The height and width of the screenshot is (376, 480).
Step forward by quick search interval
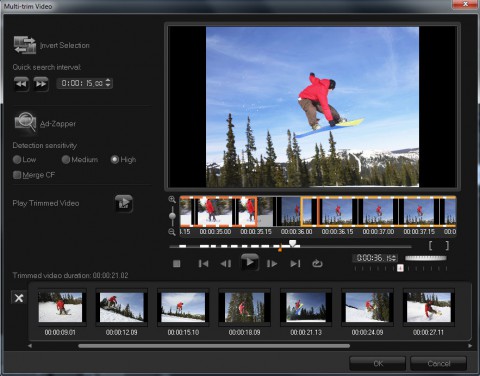[x=41, y=83]
